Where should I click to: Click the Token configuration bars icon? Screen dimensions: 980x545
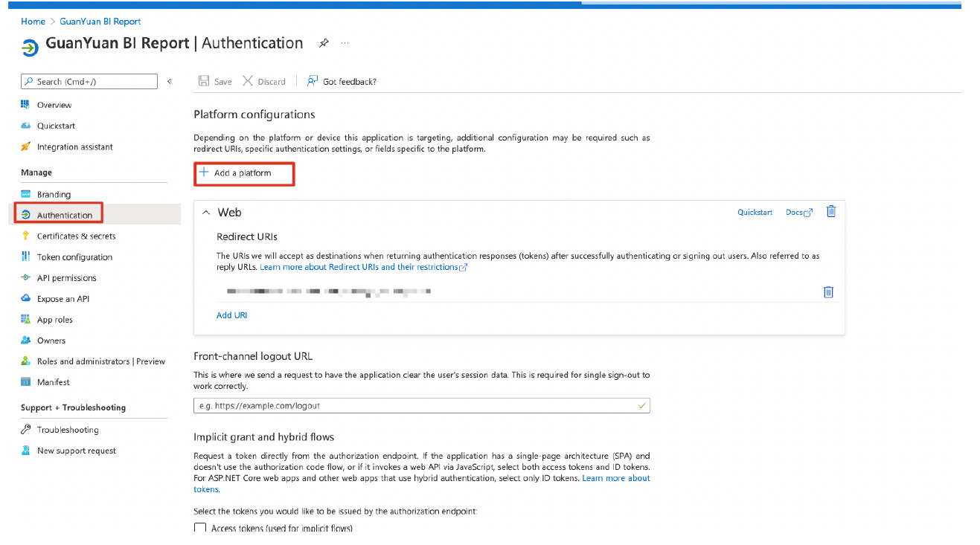click(25, 257)
